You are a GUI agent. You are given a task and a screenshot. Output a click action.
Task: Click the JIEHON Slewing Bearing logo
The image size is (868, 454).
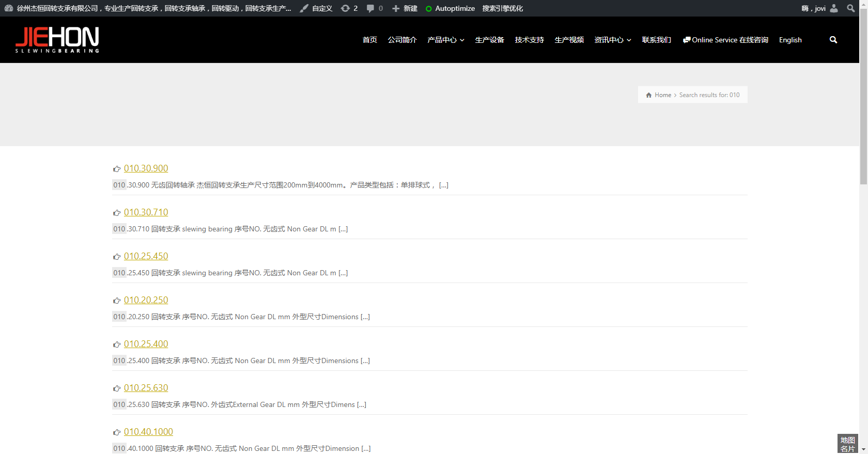point(57,40)
